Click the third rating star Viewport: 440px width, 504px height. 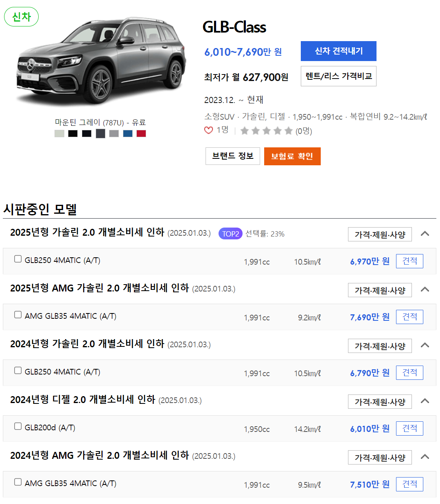point(267,131)
